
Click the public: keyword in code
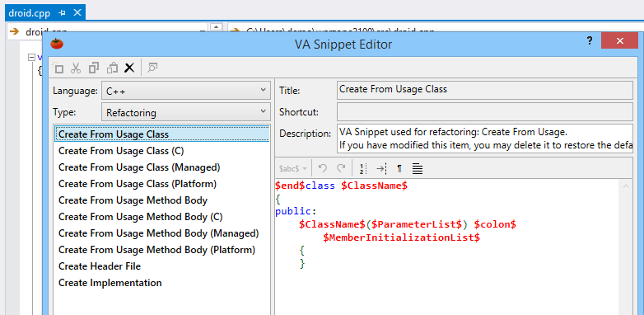click(296, 211)
